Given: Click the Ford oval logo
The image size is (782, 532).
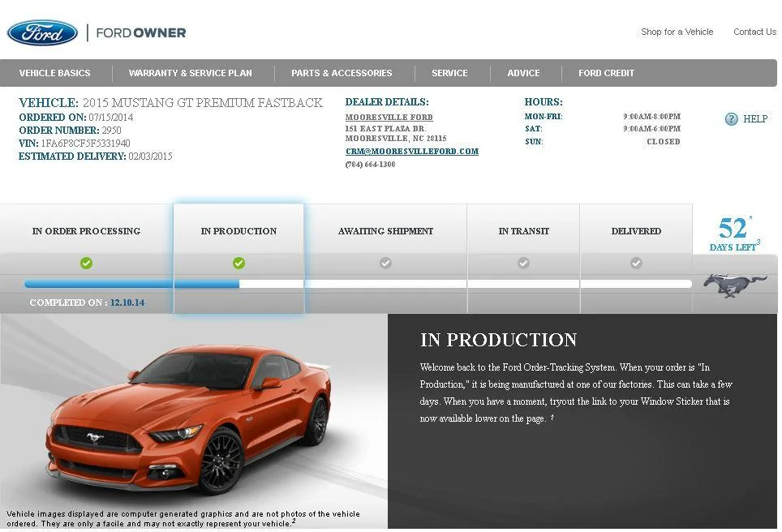Looking at the screenshot, I should click(x=42, y=33).
